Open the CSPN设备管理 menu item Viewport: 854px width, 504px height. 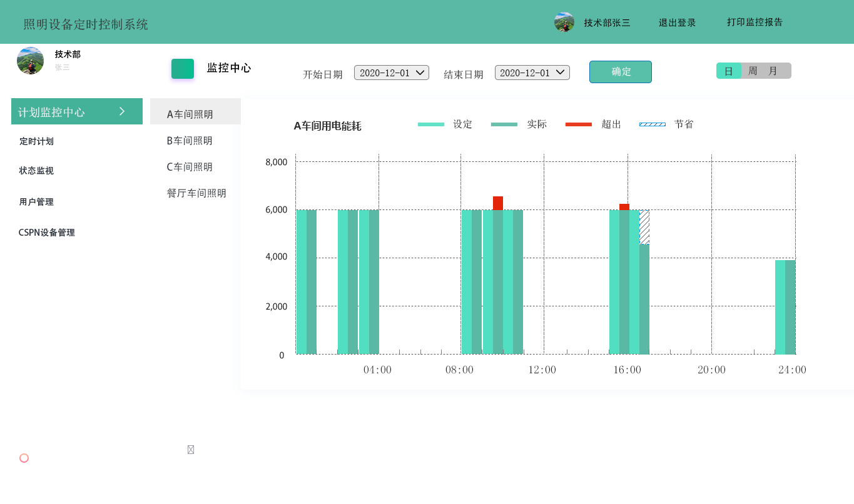[47, 233]
